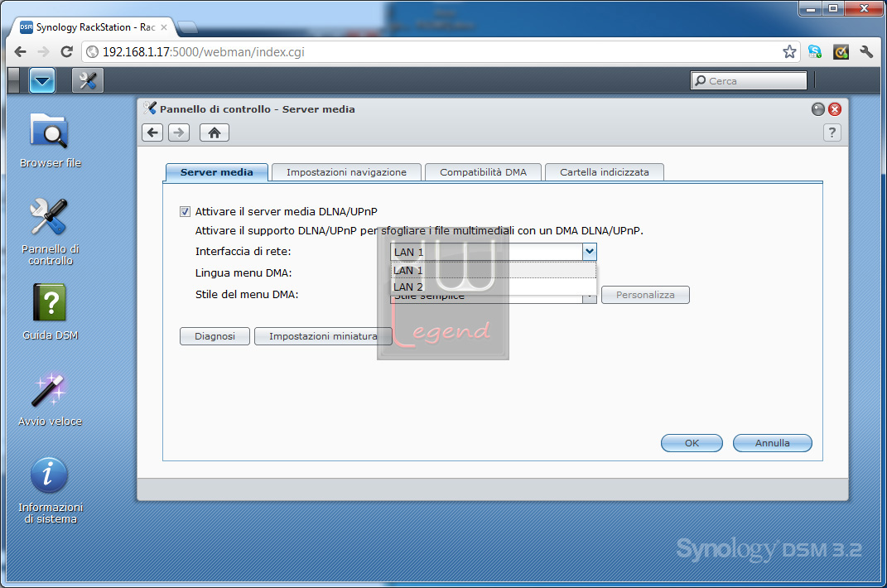887x588 pixels.
Task: Open the Skype browser extension icon
Action: [x=815, y=52]
